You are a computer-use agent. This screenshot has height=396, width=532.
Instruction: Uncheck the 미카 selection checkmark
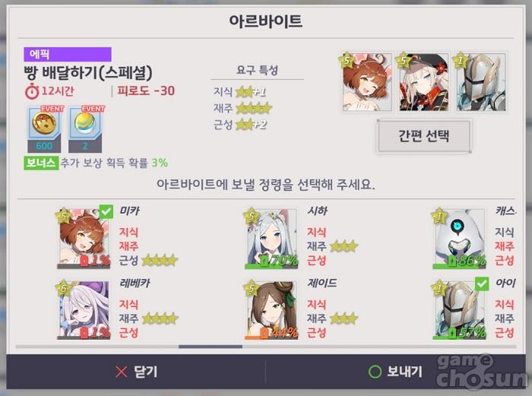coord(106,212)
